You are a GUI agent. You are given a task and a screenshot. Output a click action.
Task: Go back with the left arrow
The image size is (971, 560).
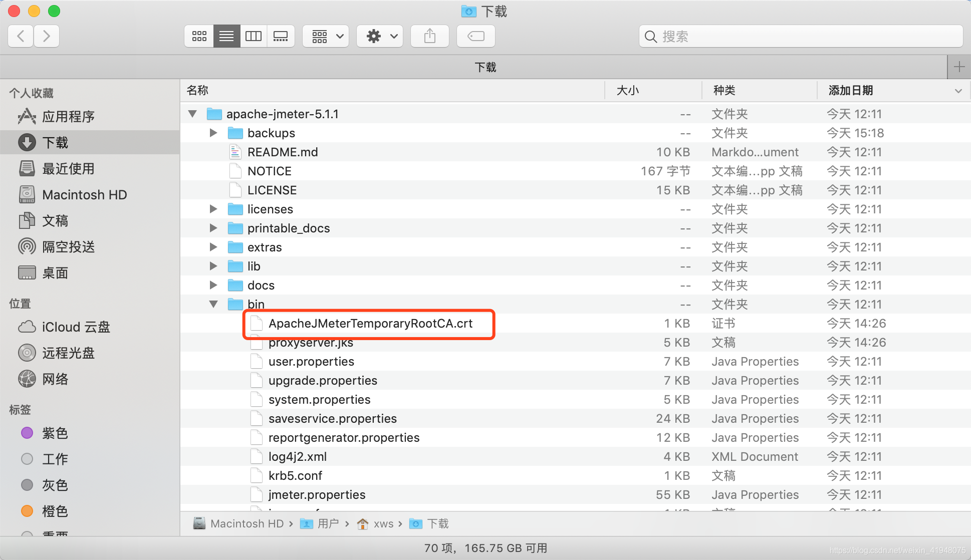coord(21,36)
